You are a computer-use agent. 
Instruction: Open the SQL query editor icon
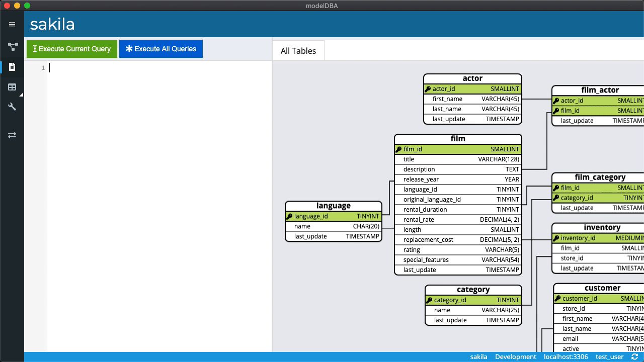coord(12,67)
